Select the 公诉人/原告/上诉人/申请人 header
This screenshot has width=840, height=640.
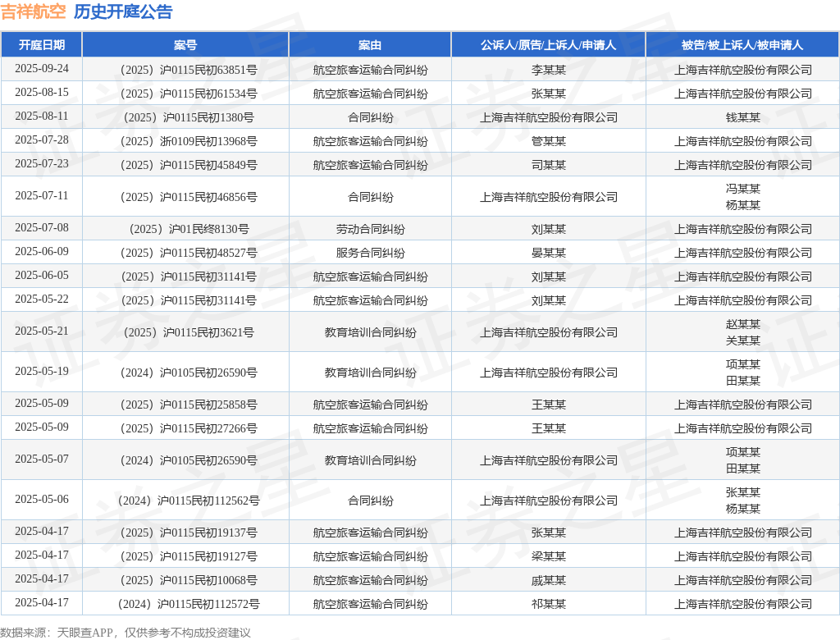(549, 45)
